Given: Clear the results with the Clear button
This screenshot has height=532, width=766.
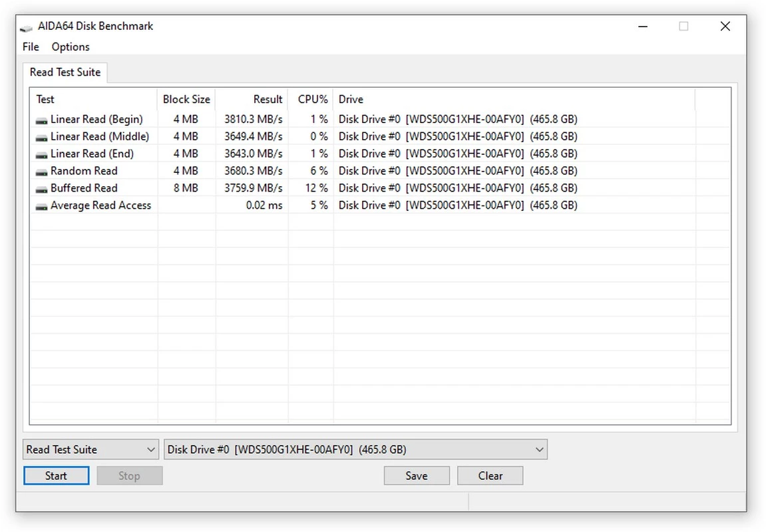Looking at the screenshot, I should click(x=490, y=476).
